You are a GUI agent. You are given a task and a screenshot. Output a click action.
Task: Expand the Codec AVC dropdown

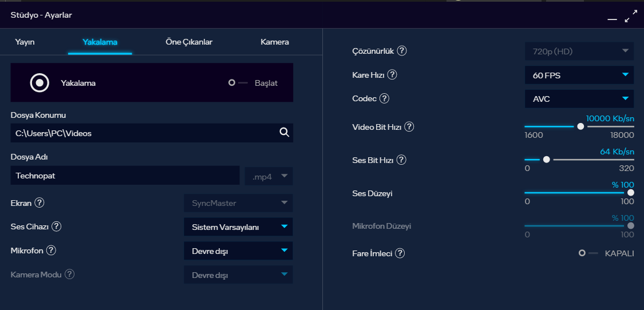pyautogui.click(x=579, y=99)
